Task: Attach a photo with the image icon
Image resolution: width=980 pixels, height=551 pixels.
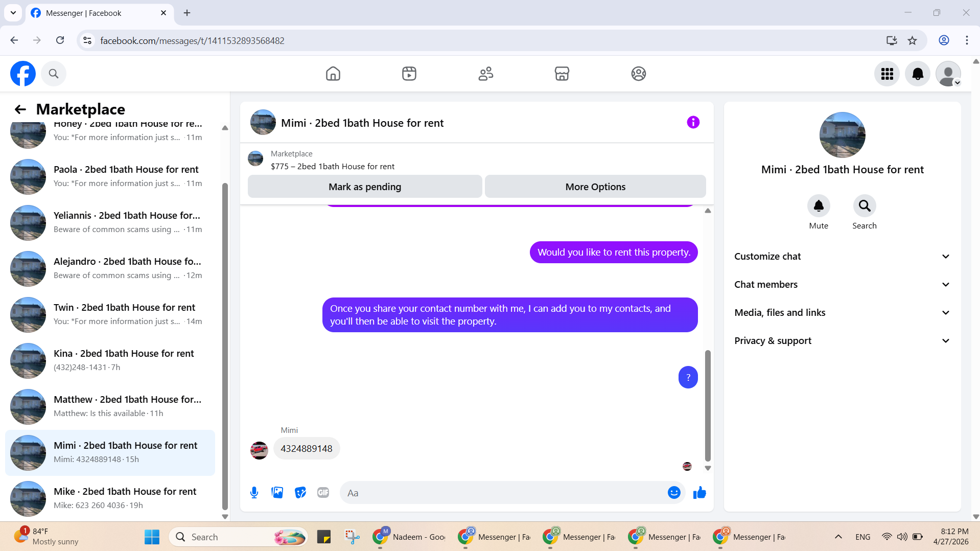Action: click(x=277, y=493)
